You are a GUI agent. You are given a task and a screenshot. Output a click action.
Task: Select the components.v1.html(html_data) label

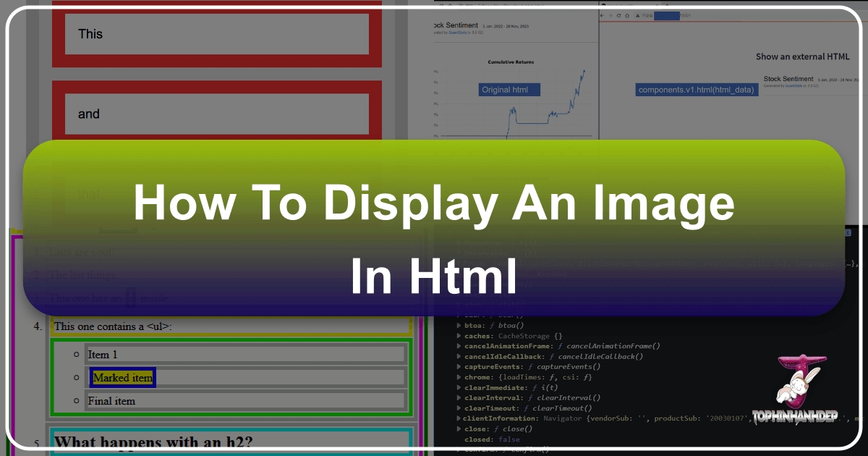tap(697, 89)
